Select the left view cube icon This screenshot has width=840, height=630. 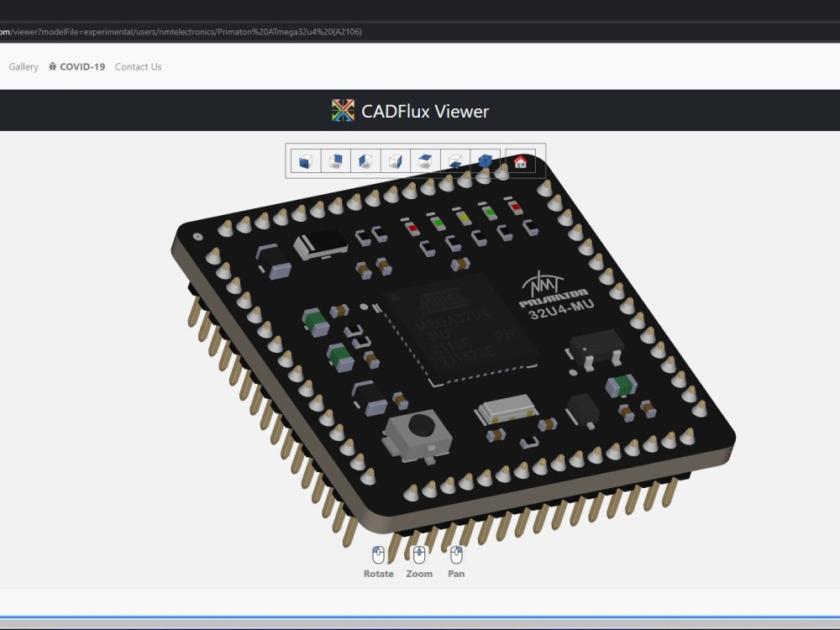click(366, 160)
